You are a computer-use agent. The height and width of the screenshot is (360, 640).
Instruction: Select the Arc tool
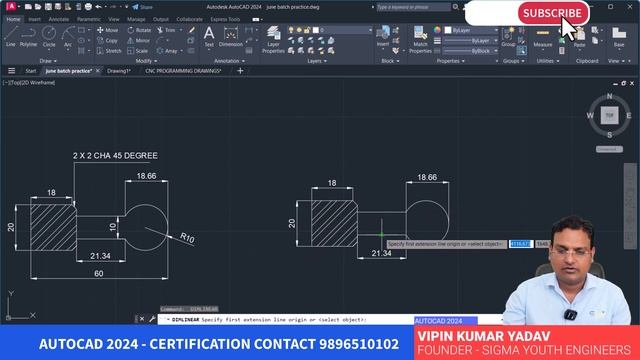[x=68, y=36]
